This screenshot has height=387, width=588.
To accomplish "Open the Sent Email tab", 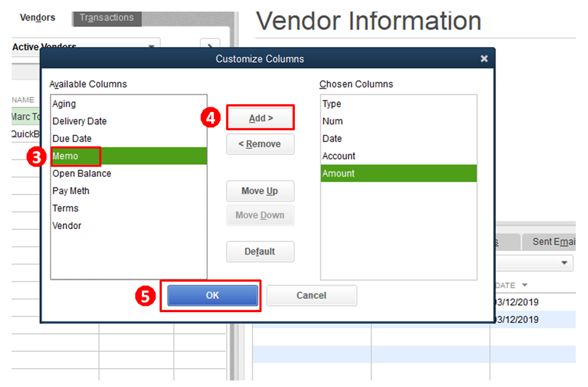I will (549, 242).
